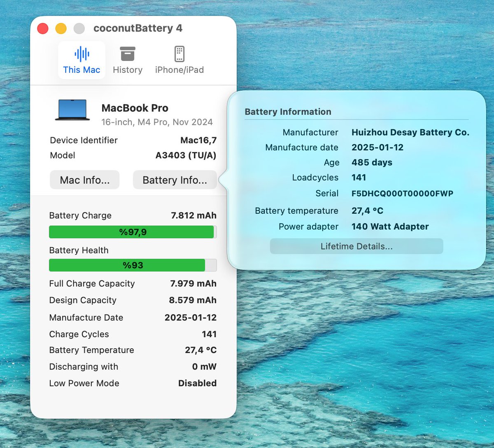Screen dimensions: 494x448
Task: Click the MacBook Pro model name
Action: 135,108
